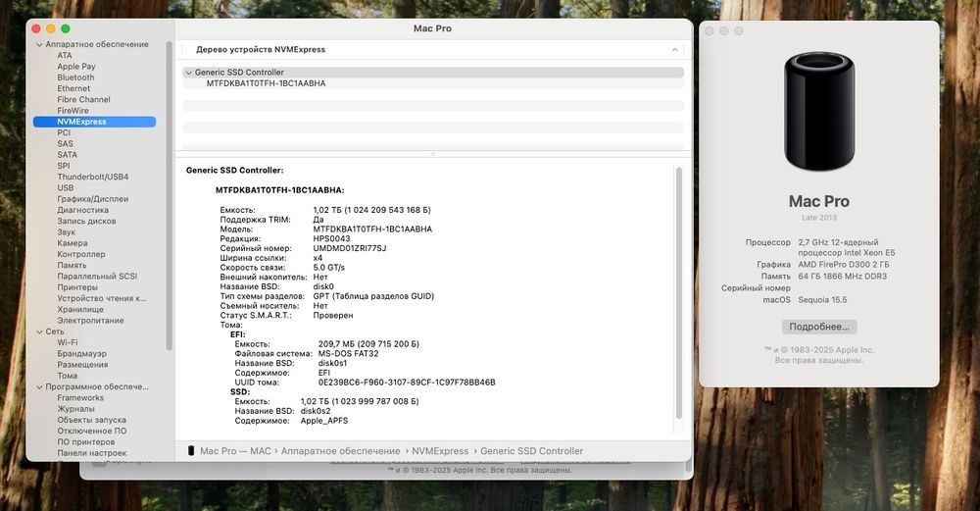The width and height of the screenshot is (980, 511).
Task: Click the Подробнее... button in About window
Action: (818, 328)
